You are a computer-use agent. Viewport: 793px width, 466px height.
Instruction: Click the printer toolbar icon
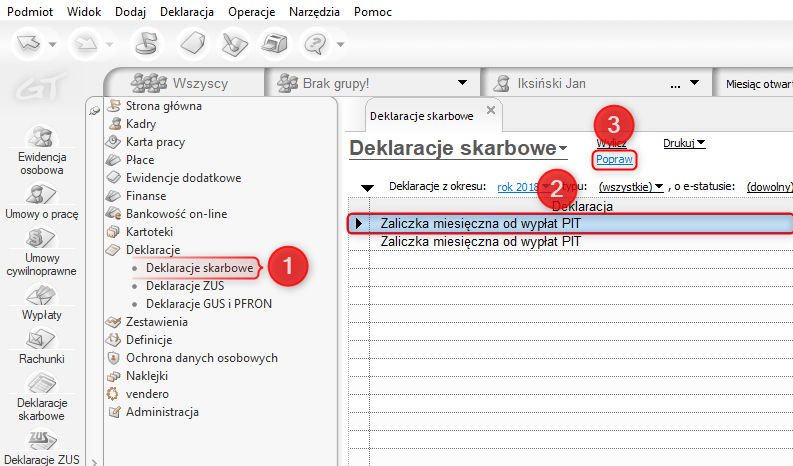(274, 44)
